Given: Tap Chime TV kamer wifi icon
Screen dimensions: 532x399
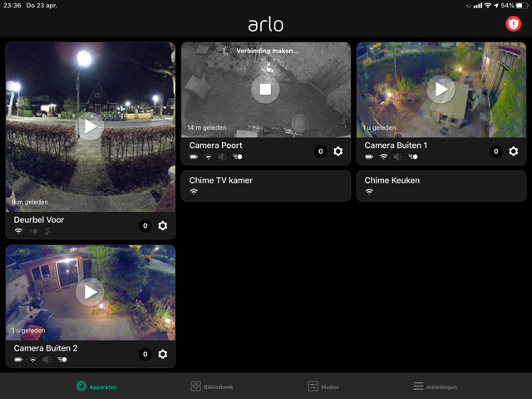Looking at the screenshot, I should [194, 192].
